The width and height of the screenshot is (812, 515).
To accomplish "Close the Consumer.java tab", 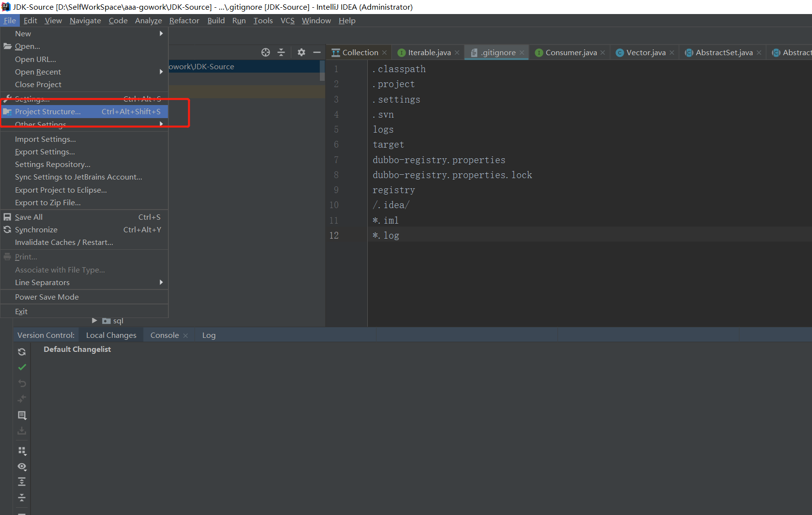I will click(x=602, y=53).
